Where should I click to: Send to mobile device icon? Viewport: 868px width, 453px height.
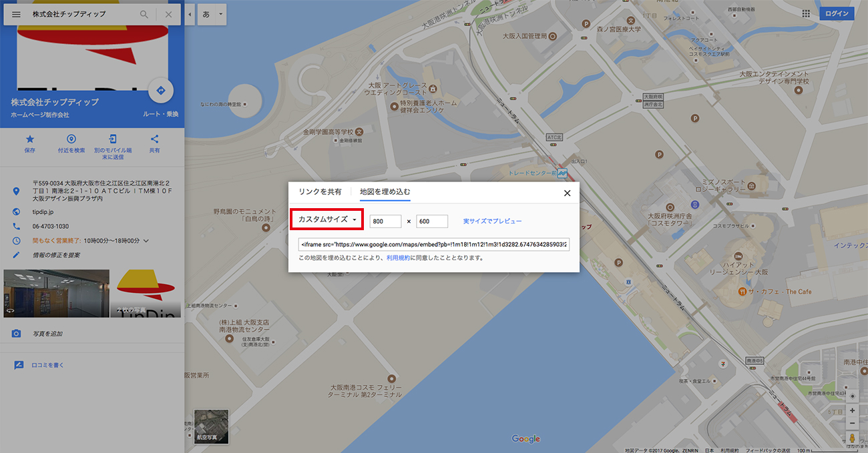113,139
